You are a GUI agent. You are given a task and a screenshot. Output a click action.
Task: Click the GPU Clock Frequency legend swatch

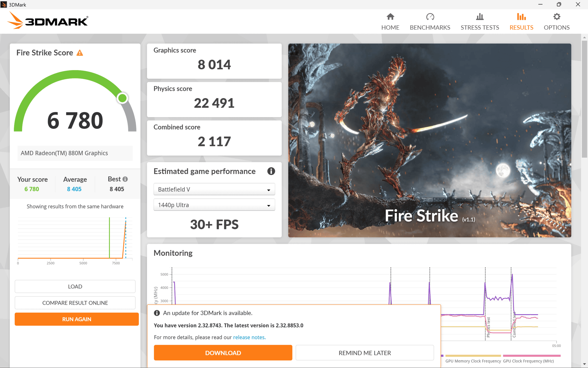(532, 356)
